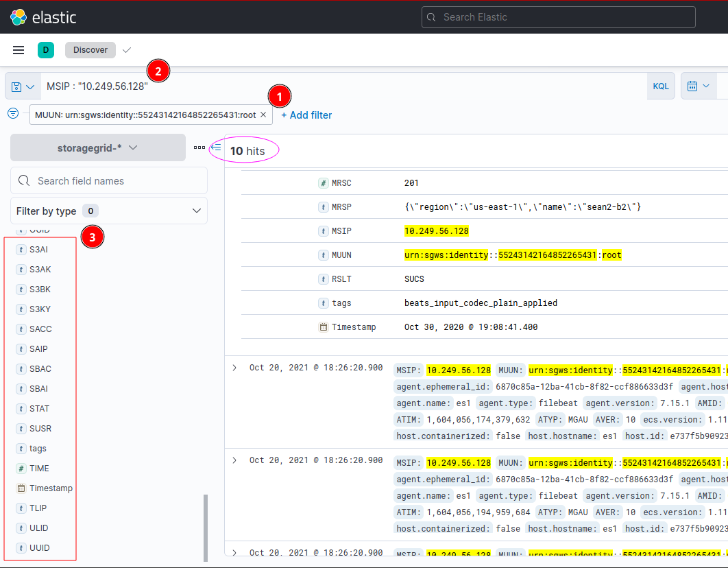Click the tags string type icon in document
The height and width of the screenshot is (568, 728).
pyautogui.click(x=323, y=303)
